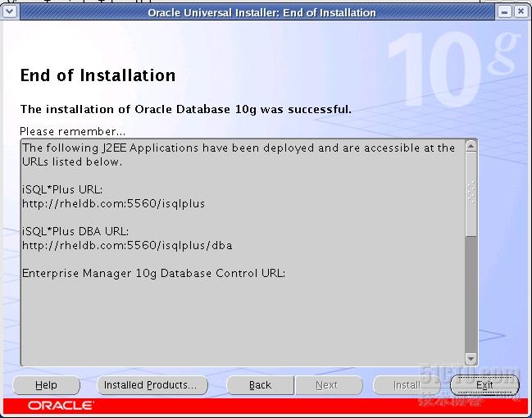This screenshot has height=418, width=532.
Task: Click the iSQL*Plus URL http://rheldb.com:5560/isqlplus
Action: (114, 203)
